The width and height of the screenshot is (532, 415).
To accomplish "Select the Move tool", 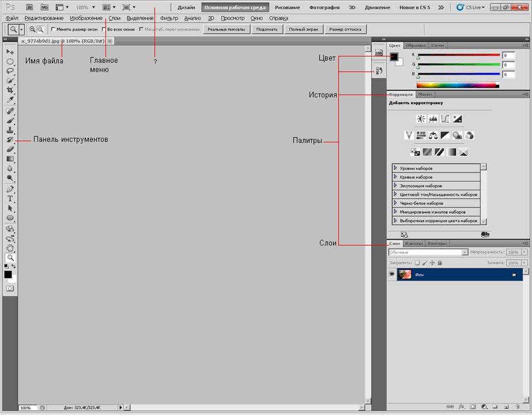I will click(x=10, y=51).
